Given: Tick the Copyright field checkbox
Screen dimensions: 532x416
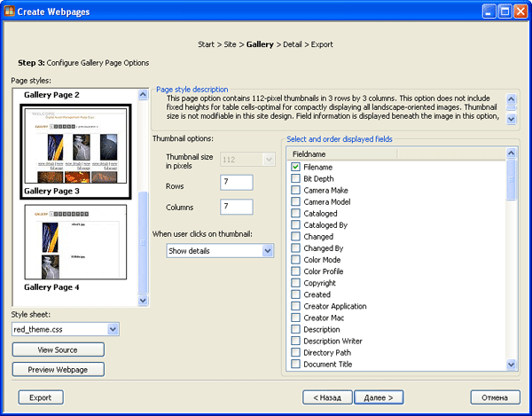Looking at the screenshot, I should click(x=295, y=283).
